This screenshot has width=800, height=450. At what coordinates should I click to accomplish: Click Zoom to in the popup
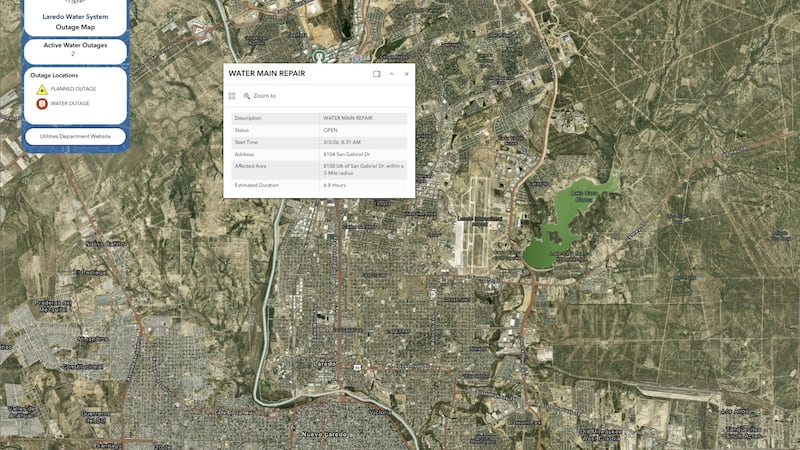coord(260,96)
